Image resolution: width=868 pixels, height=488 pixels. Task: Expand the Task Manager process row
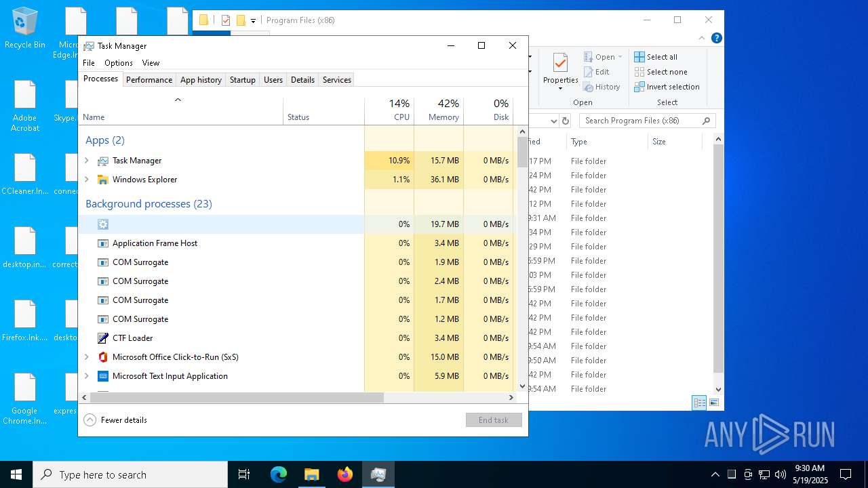[x=86, y=161]
